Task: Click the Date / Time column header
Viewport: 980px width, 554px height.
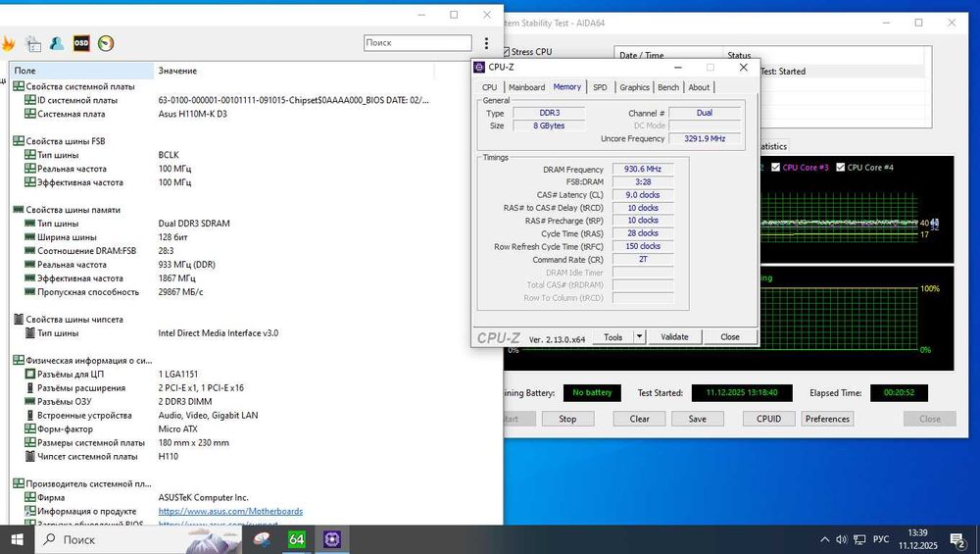Action: (x=668, y=55)
